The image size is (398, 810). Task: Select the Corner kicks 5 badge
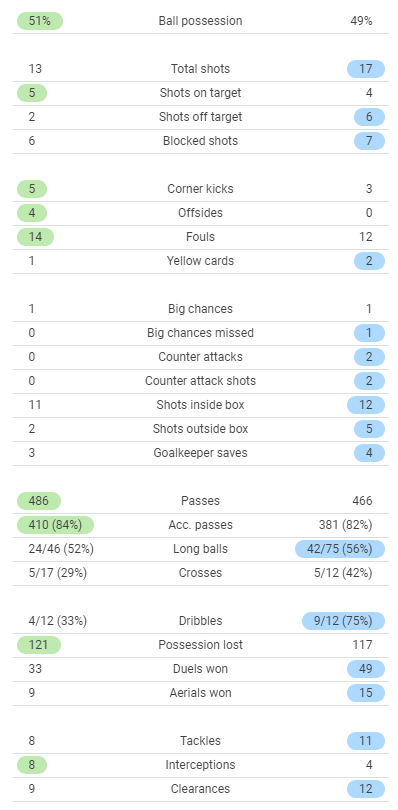(x=32, y=189)
